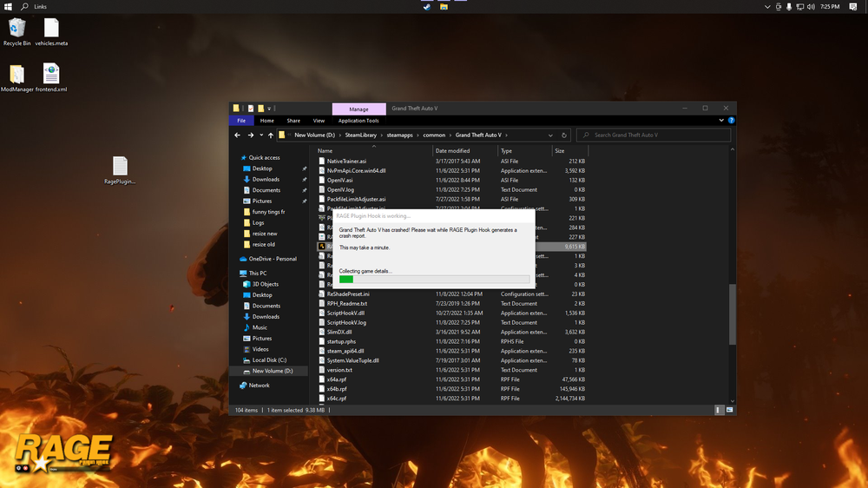Open the Explorer ribbon help icon

tap(733, 121)
